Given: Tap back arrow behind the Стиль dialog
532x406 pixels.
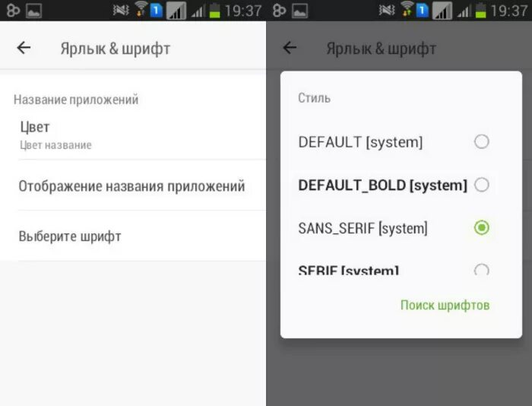Looking at the screenshot, I should click(290, 48).
